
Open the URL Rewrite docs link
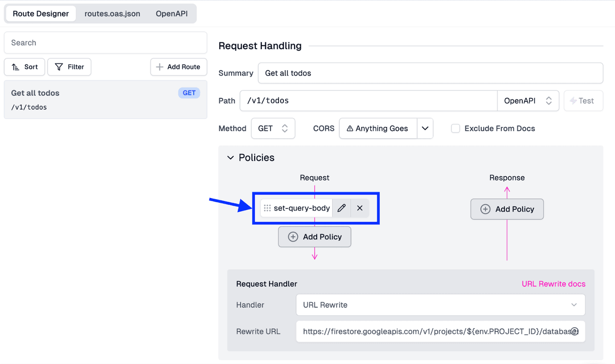(x=553, y=284)
